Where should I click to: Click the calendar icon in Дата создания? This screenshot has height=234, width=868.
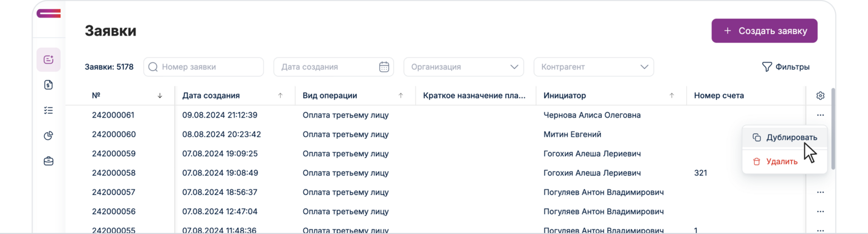(x=384, y=67)
